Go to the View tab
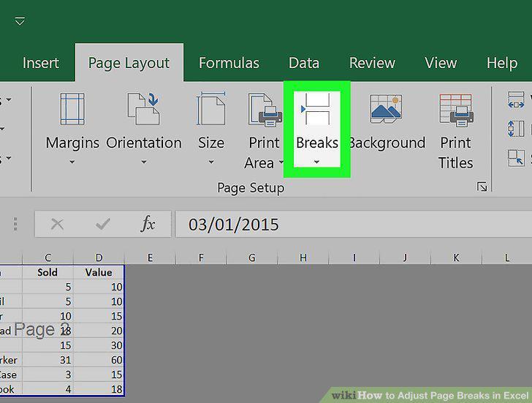The width and height of the screenshot is (532, 403). (441, 63)
